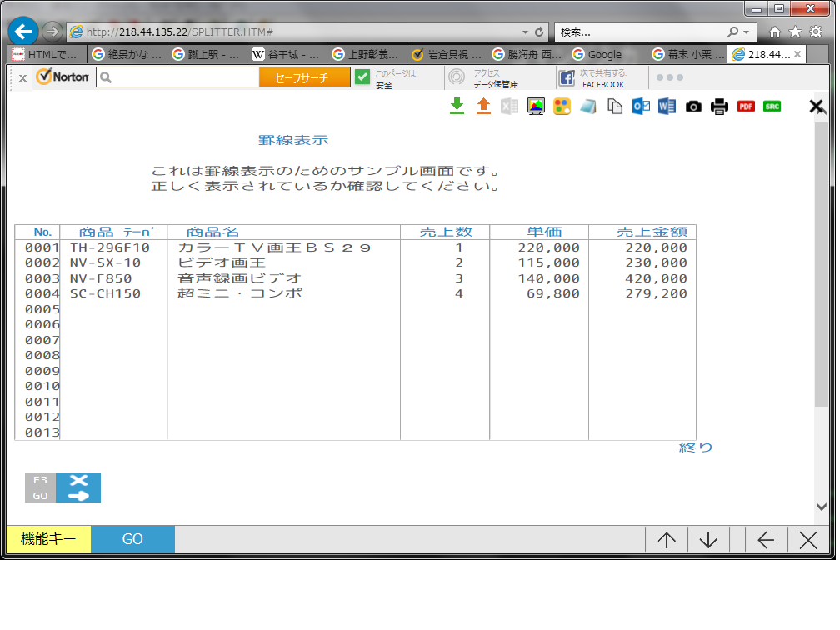Expand the search provider dropdown

[x=747, y=32]
